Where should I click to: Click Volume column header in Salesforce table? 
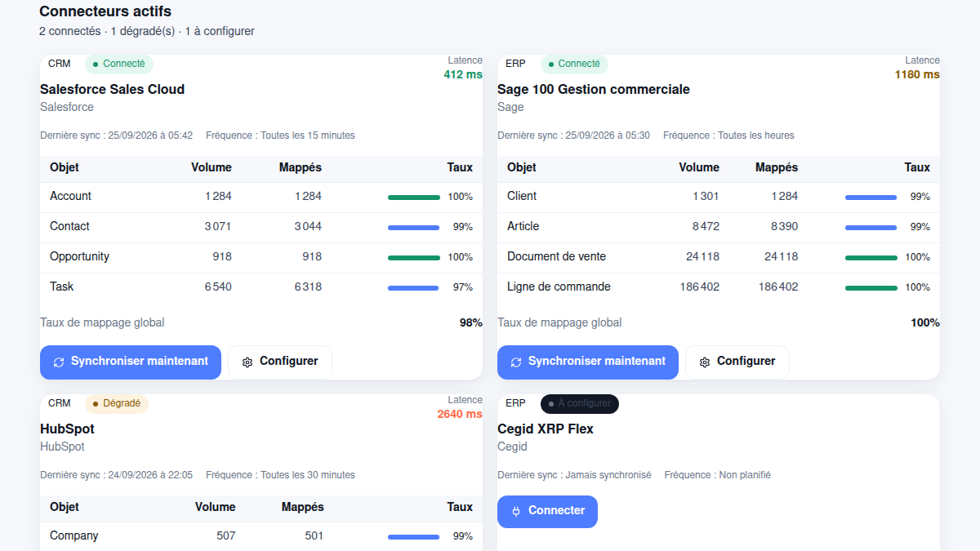click(x=212, y=167)
